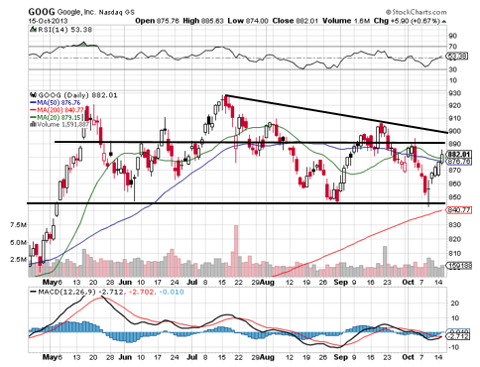Click the black MACD value "-2.712" in legend

coord(111,292)
